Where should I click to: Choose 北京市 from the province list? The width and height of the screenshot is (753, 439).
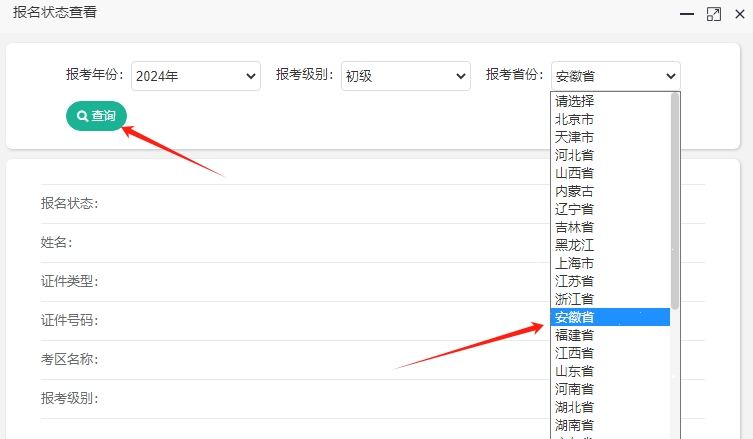click(x=575, y=119)
